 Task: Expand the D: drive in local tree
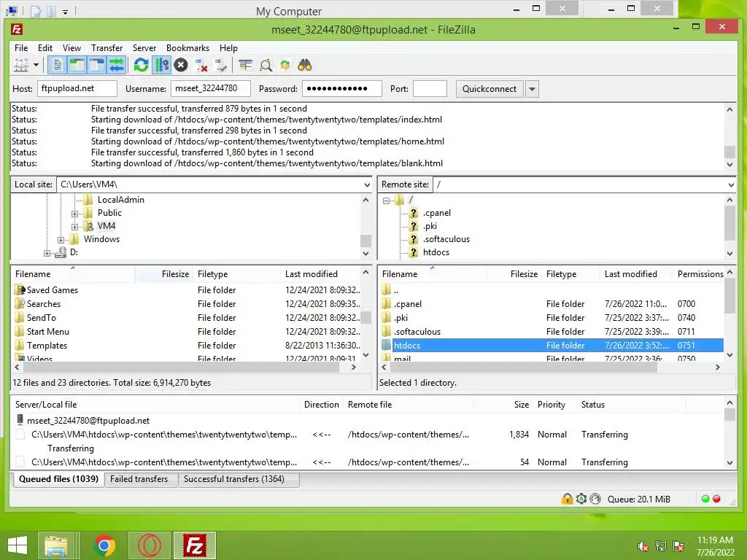click(47, 253)
